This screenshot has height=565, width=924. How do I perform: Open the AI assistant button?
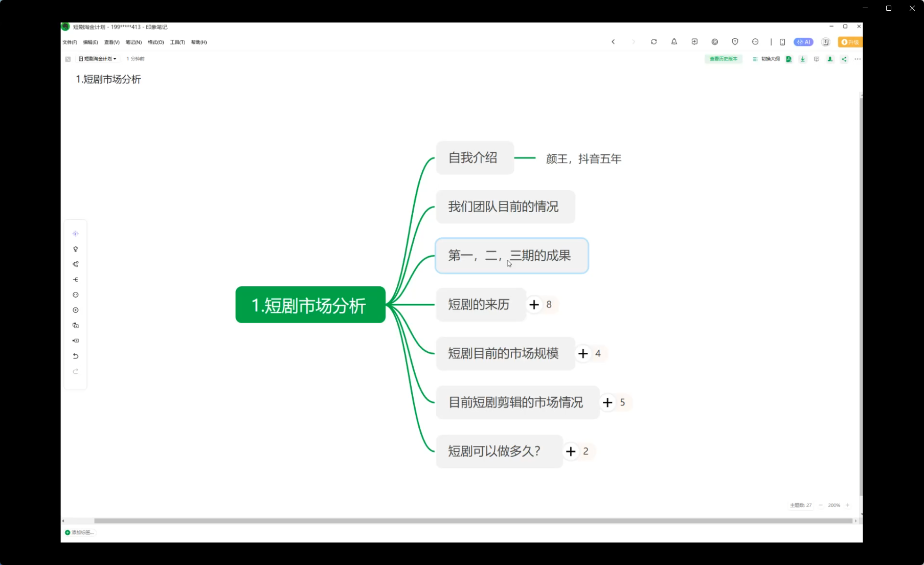pos(803,42)
